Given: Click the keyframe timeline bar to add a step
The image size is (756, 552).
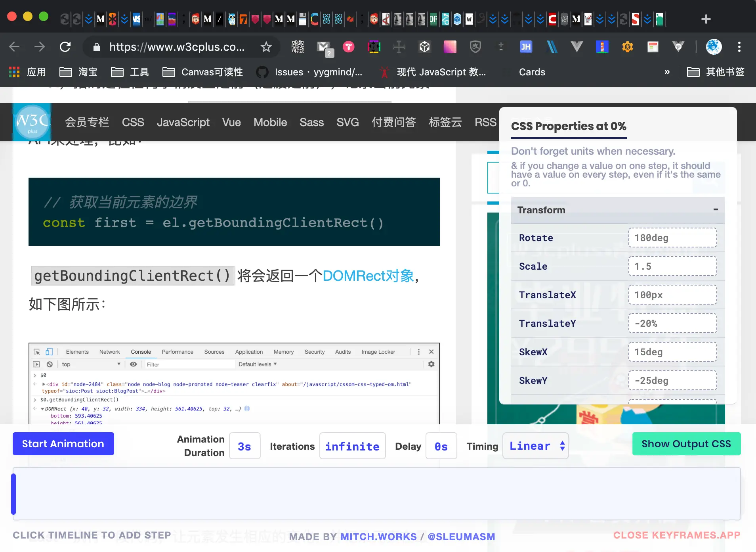Looking at the screenshot, I should point(376,494).
